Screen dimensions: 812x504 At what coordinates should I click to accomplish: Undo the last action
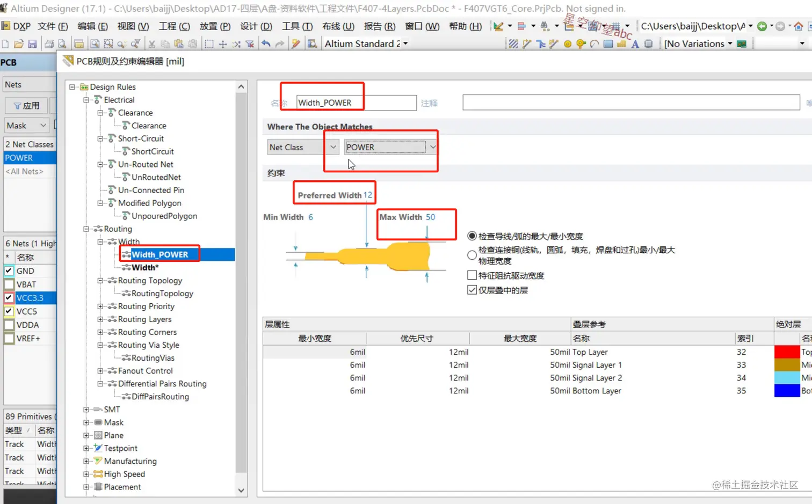(266, 44)
